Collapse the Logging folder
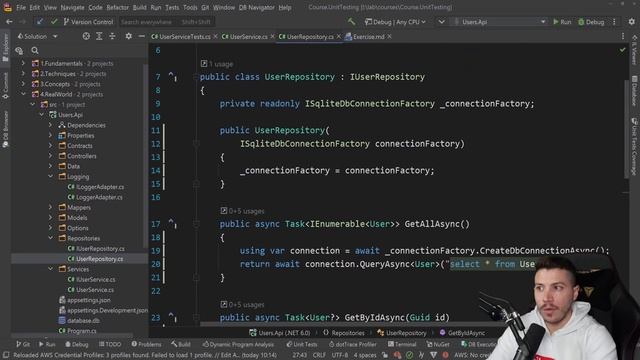640x360 pixels. click(x=51, y=176)
